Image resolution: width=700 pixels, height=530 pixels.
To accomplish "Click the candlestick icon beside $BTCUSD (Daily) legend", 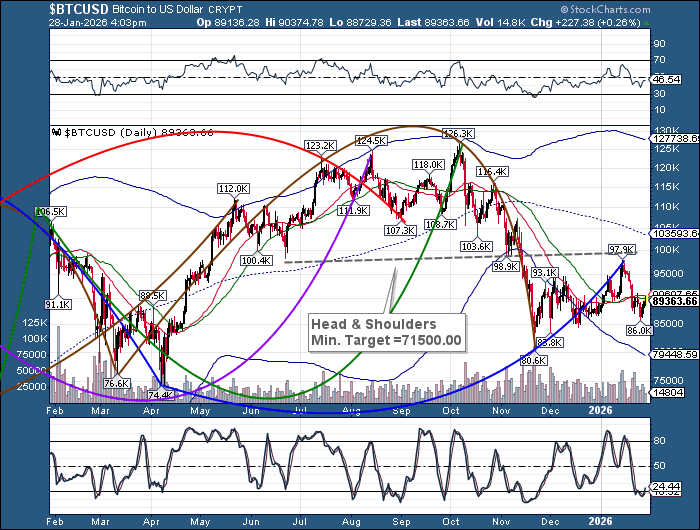I will tap(57, 131).
